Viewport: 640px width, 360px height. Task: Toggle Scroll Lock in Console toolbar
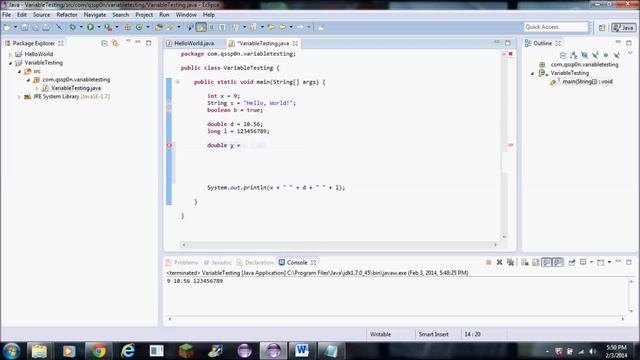536,262
